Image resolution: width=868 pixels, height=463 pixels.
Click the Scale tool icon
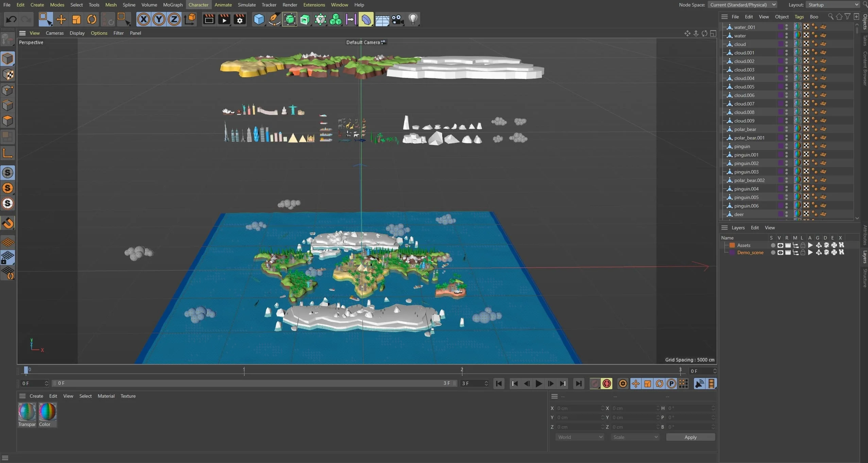pos(76,19)
